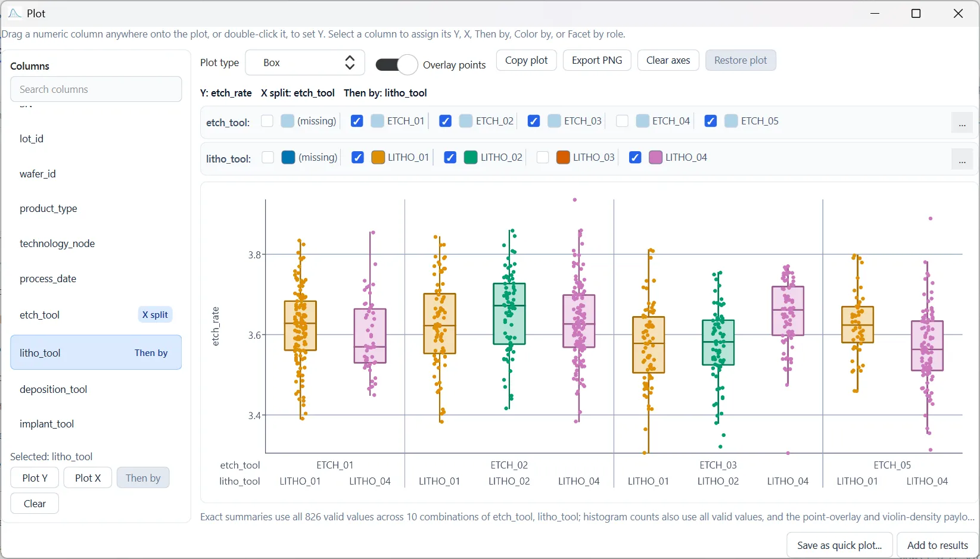This screenshot has width=980, height=559.
Task: Uncheck the ETCH_02 checkbox
Action: point(445,121)
